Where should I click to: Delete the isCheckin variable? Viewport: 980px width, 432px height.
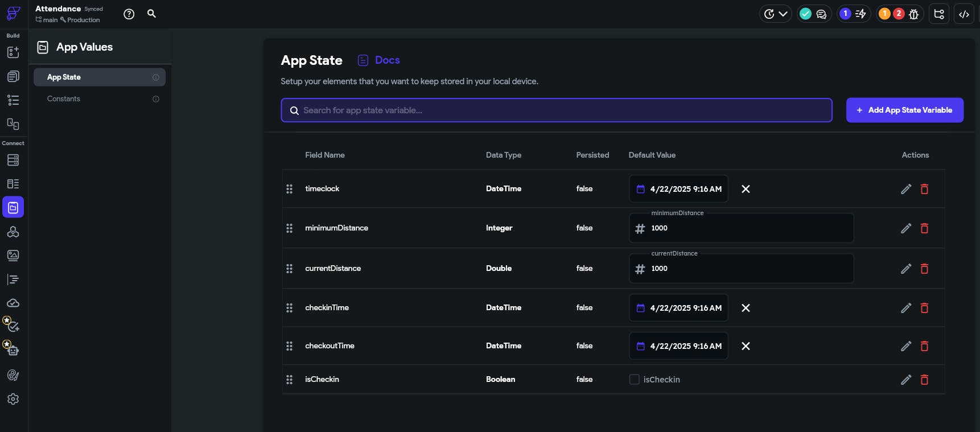coord(924,380)
